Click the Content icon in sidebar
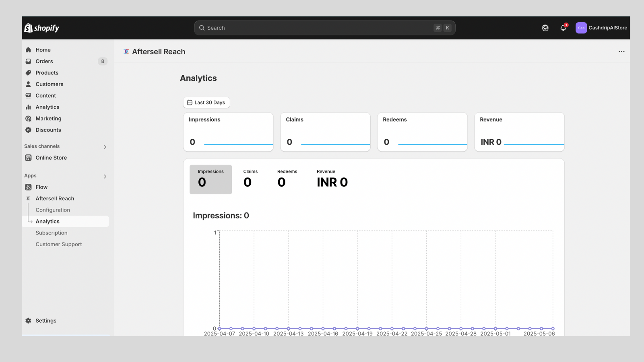Image resolution: width=644 pixels, height=362 pixels. (28, 96)
